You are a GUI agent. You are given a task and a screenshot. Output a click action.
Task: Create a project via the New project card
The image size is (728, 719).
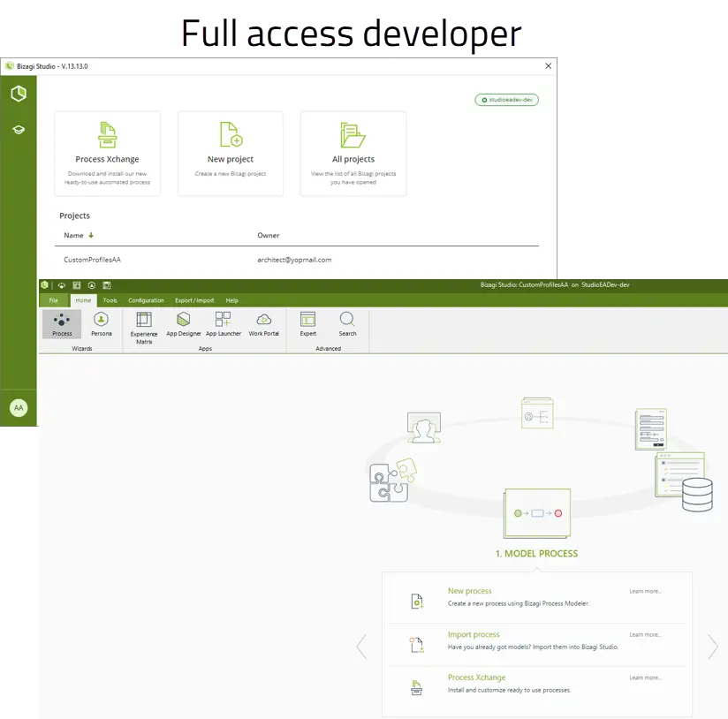coord(231,154)
